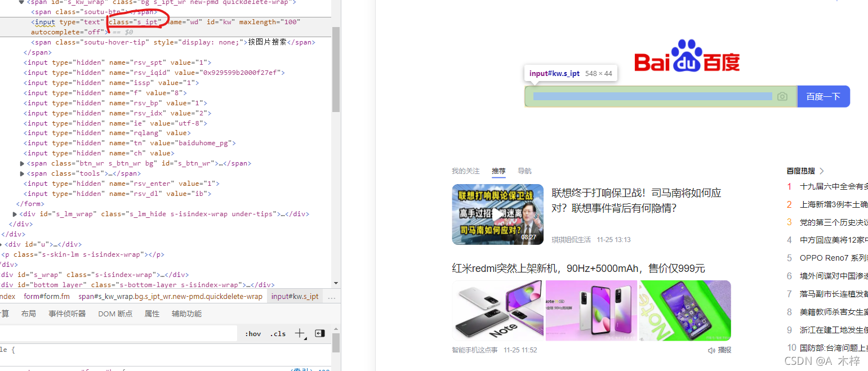
Task: Expand the span class tools node
Action: pyautogui.click(x=22, y=173)
